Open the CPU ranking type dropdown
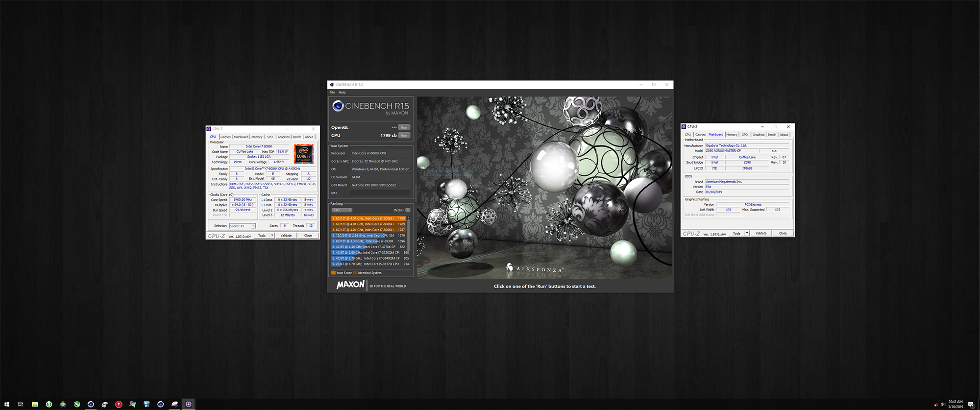Image resolution: width=980 pixels, height=410 pixels. [x=342, y=210]
